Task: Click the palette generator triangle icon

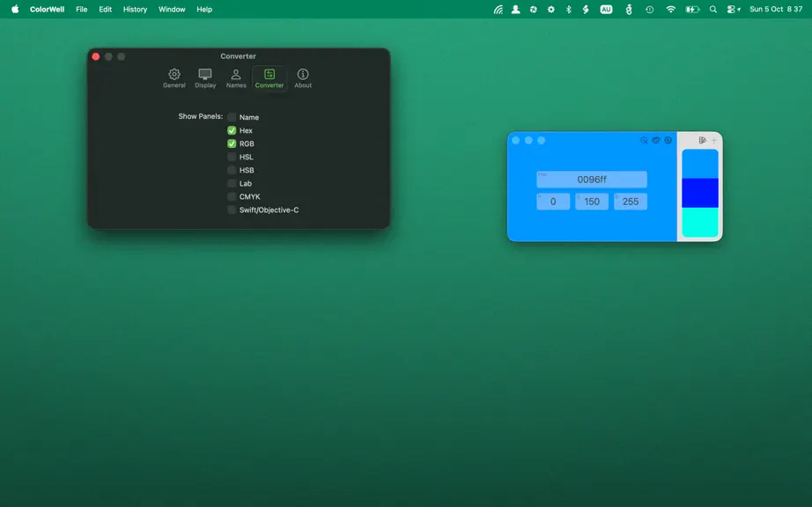Action: click(702, 140)
